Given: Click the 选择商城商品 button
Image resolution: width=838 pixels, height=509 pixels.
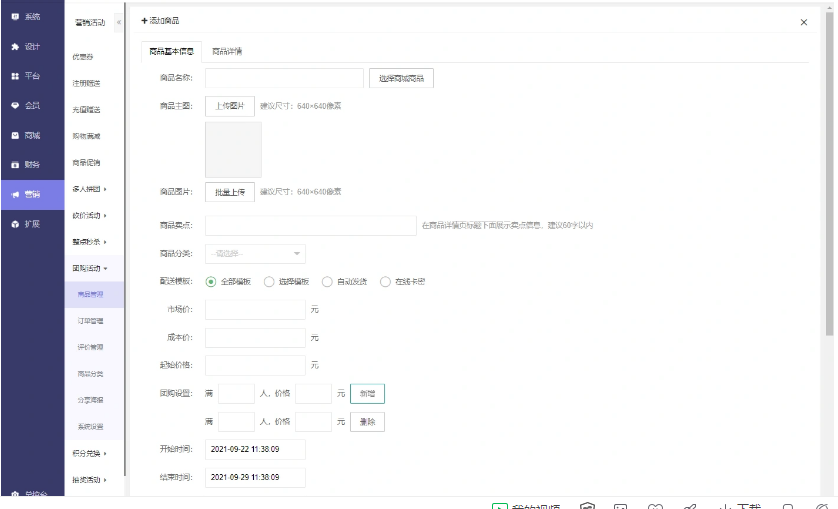Looking at the screenshot, I should [x=401, y=79].
